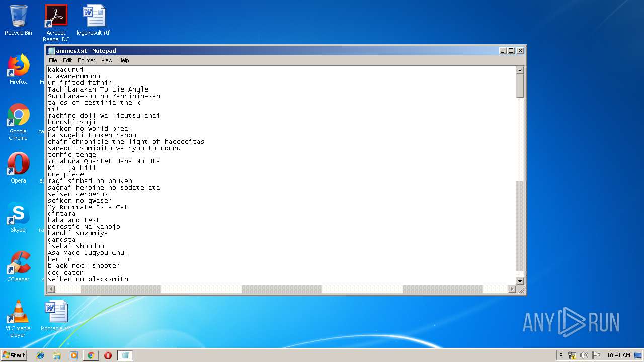Launch CCleaner from the desktop
Screen dimensions: 644x362
18,266
